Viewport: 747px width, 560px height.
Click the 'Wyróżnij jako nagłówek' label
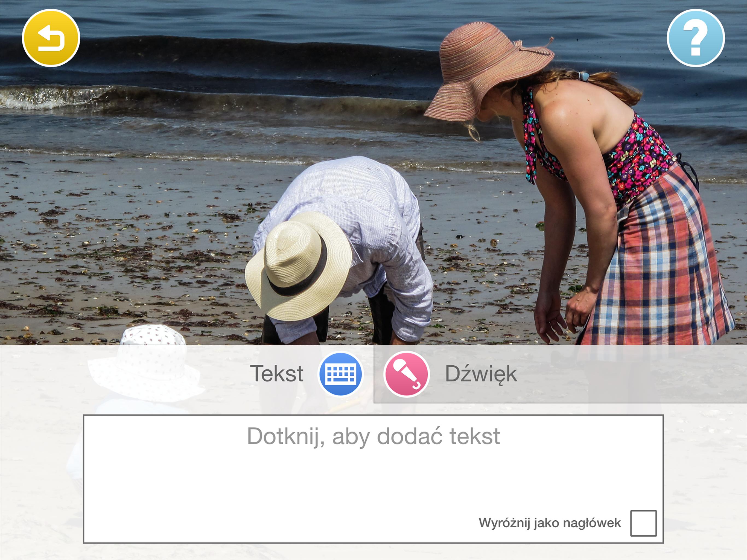click(549, 523)
